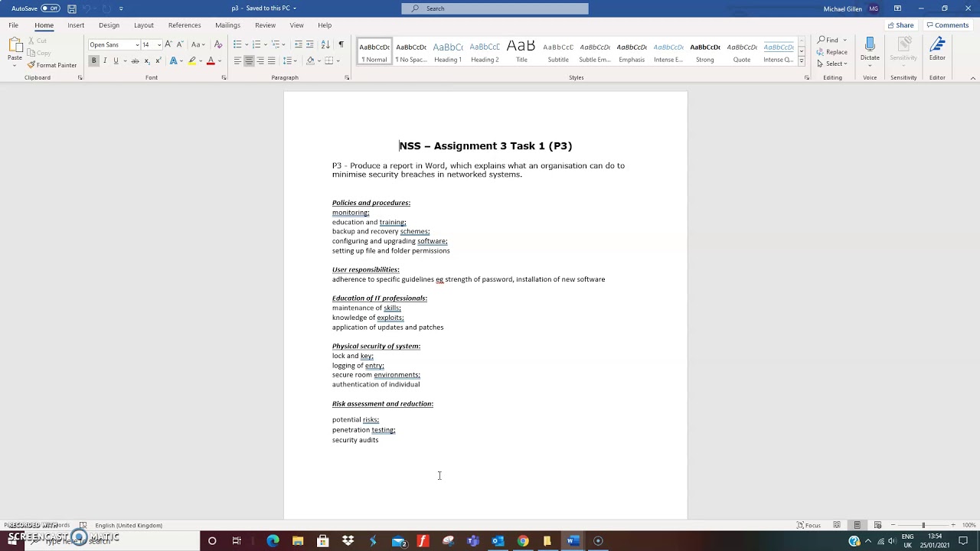This screenshot has height=551, width=980.
Task: Toggle AutoSave switch
Action: (x=51, y=8)
